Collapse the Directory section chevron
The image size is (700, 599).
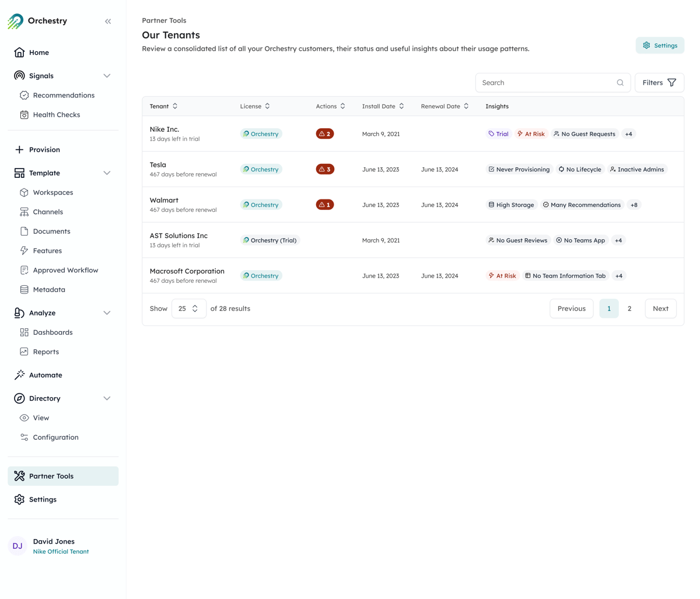tap(107, 398)
